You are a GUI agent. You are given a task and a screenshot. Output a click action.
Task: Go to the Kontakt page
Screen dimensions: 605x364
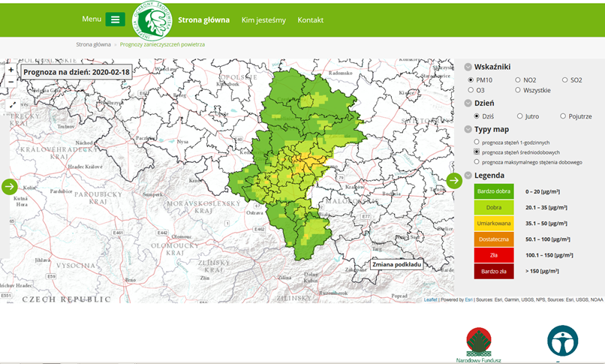(x=310, y=20)
